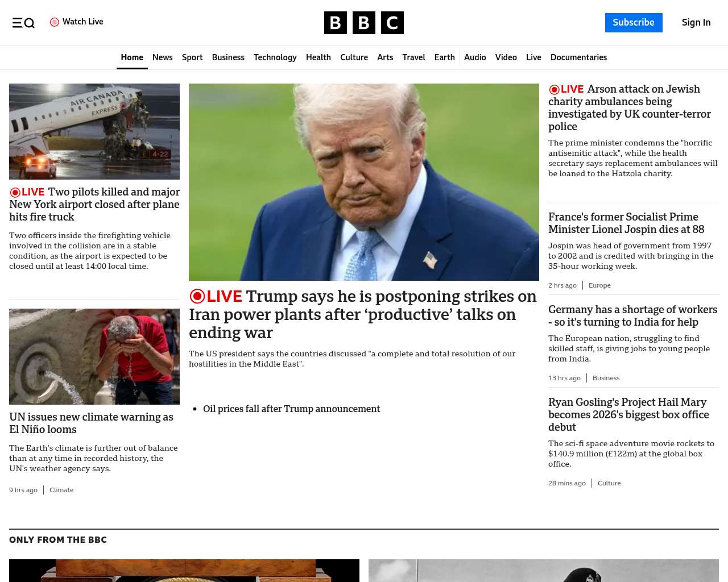Click the Watch Live red dot icon
Viewport: 728px width, 582px height.
pyautogui.click(x=55, y=22)
